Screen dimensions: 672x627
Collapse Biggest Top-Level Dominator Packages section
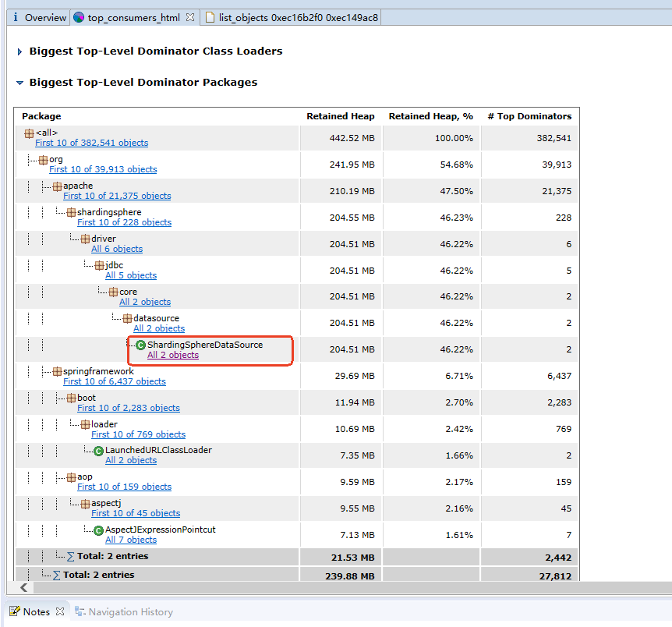(x=19, y=83)
